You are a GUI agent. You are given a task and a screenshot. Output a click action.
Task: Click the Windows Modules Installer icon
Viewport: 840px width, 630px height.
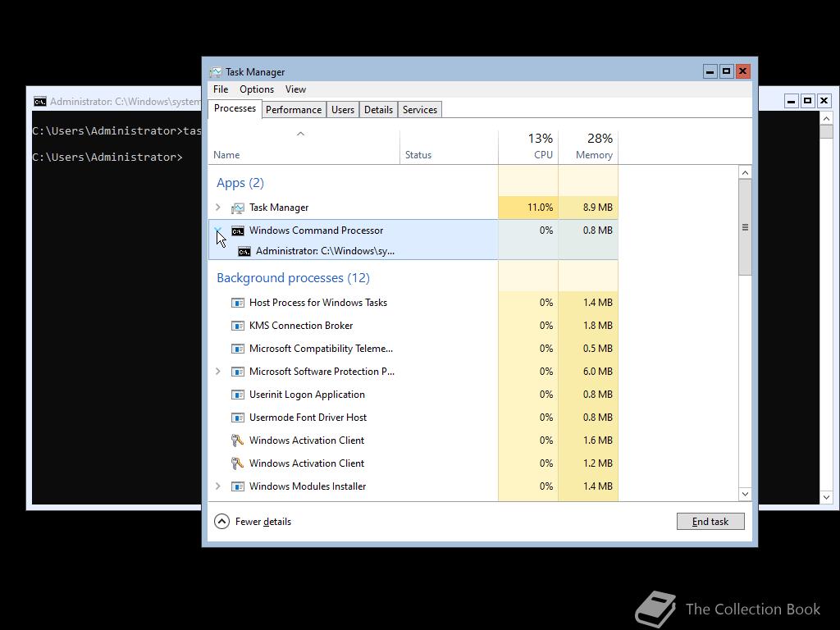click(x=238, y=486)
